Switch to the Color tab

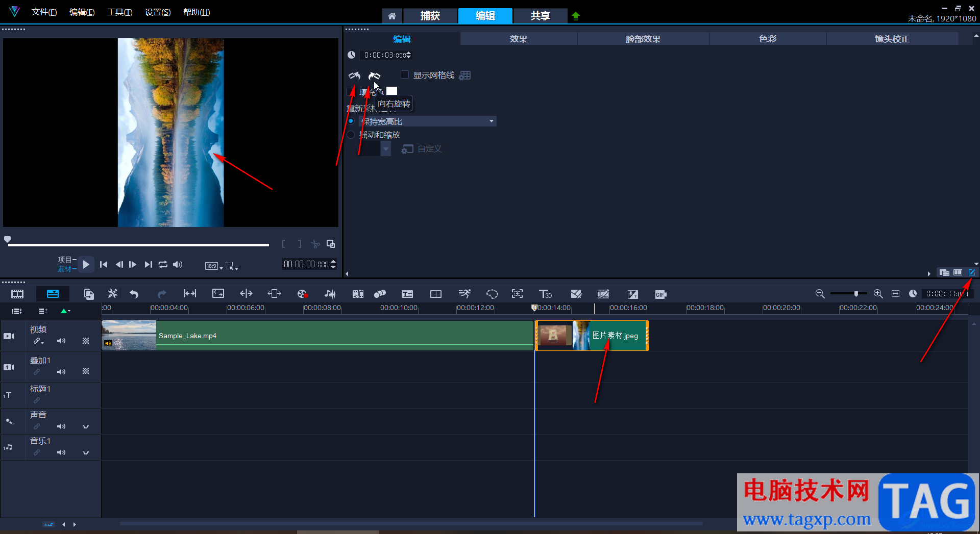pyautogui.click(x=768, y=39)
